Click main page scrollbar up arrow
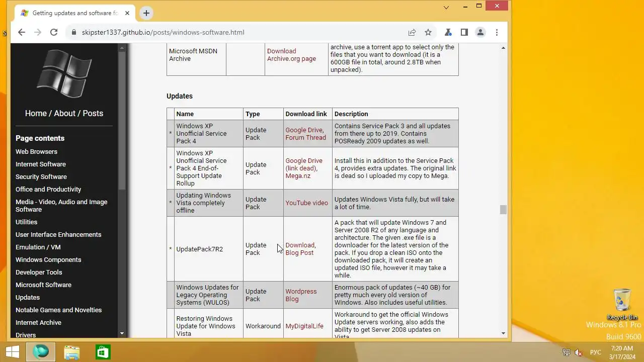The width and height of the screenshot is (644, 362). pos(503,48)
